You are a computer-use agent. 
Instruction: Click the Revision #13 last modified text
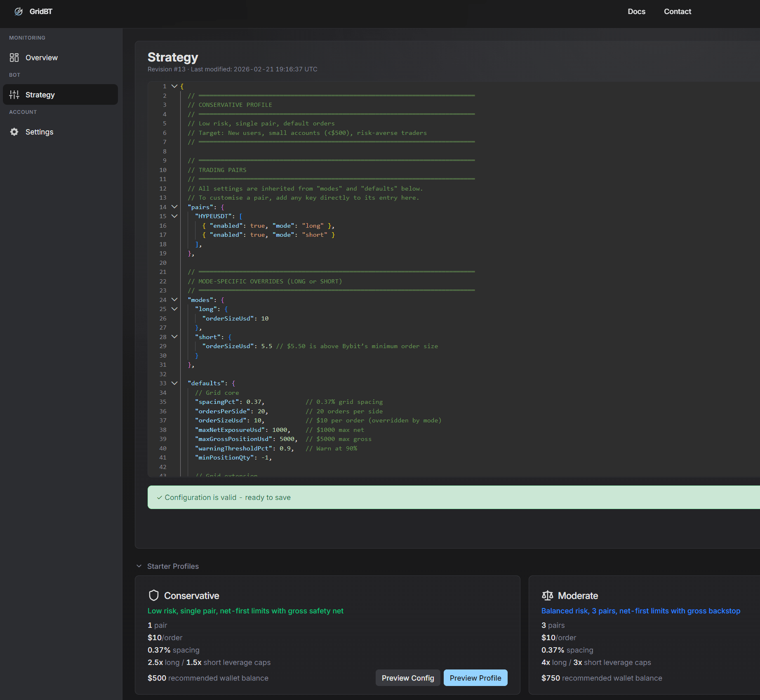(233, 69)
